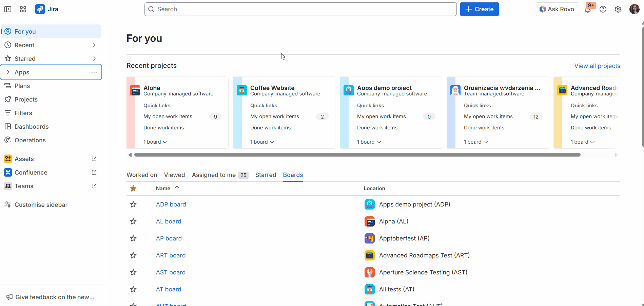Star the AST board

pyautogui.click(x=133, y=272)
